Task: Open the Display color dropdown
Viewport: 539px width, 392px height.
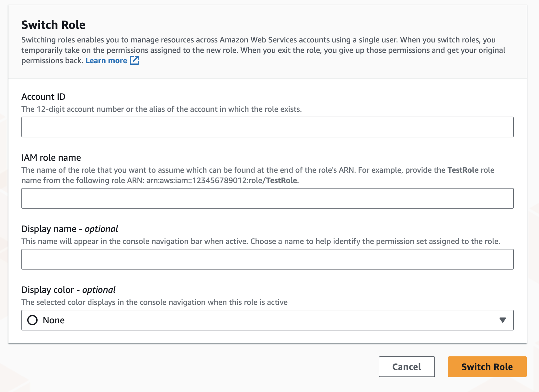Action: (268, 320)
